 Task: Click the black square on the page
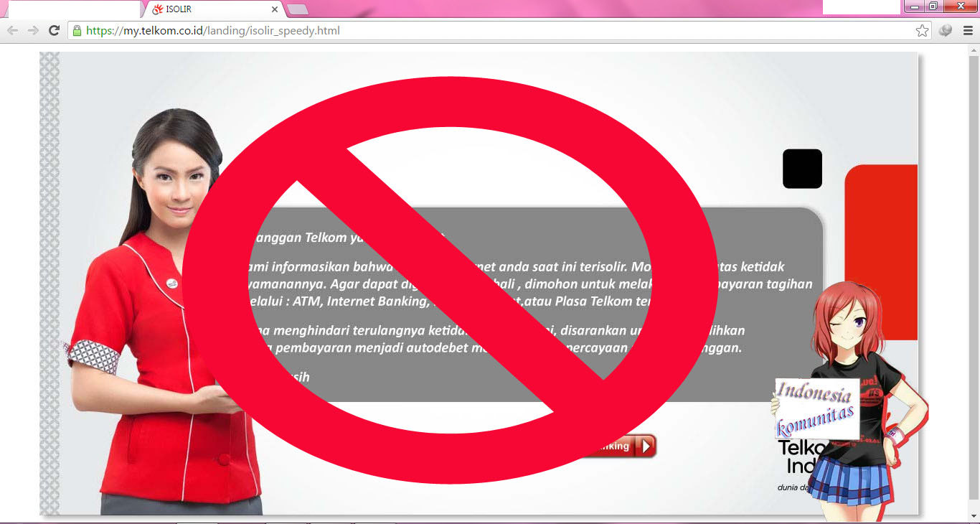click(802, 169)
